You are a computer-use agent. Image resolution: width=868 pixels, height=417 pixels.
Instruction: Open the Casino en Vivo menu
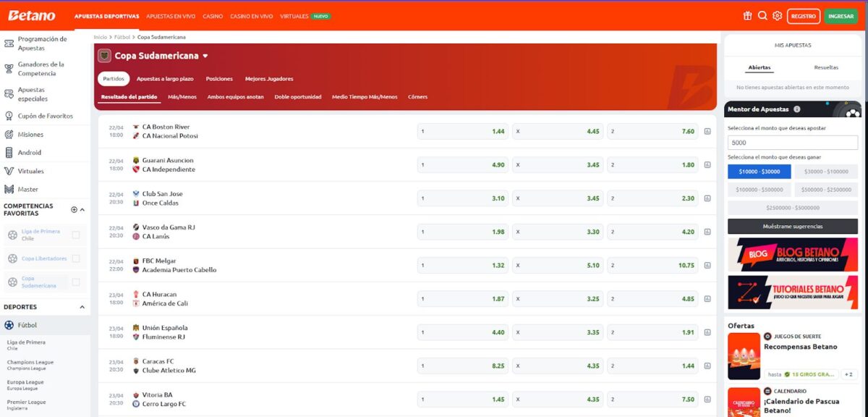click(x=252, y=16)
